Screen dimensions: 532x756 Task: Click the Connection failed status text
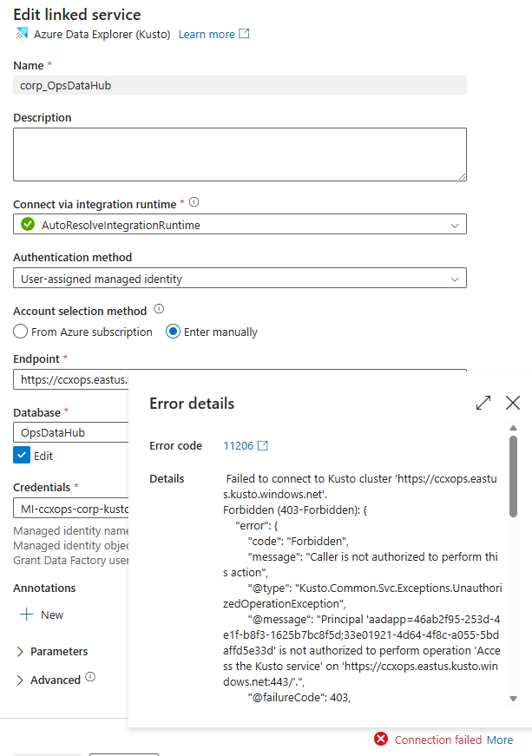[x=438, y=740]
